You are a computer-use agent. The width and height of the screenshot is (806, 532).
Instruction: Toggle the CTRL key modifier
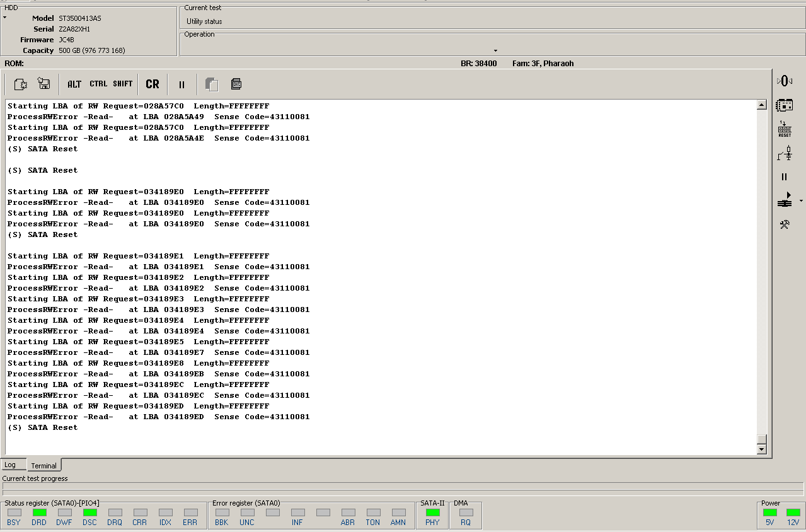[x=98, y=84]
